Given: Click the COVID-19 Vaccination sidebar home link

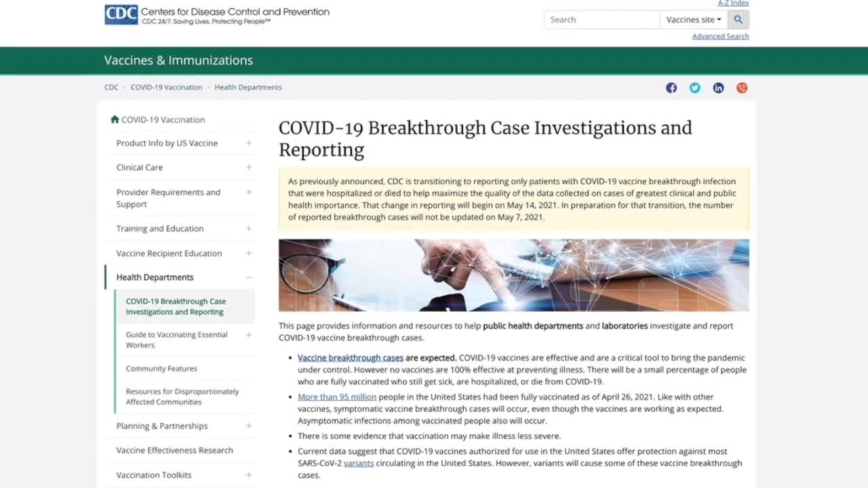Looking at the screenshot, I should [x=163, y=119].
